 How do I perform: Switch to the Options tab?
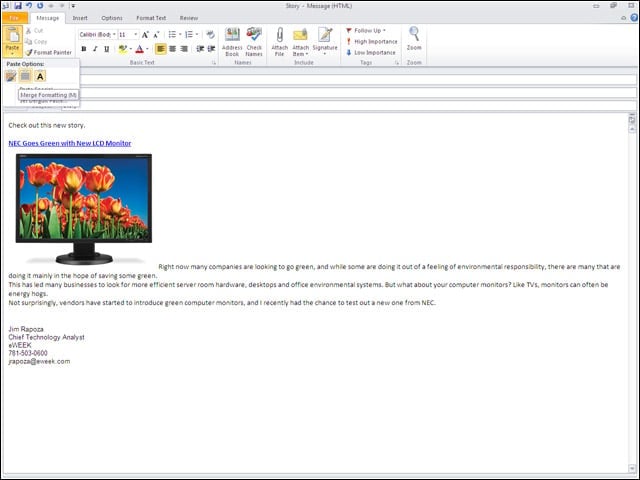click(111, 18)
